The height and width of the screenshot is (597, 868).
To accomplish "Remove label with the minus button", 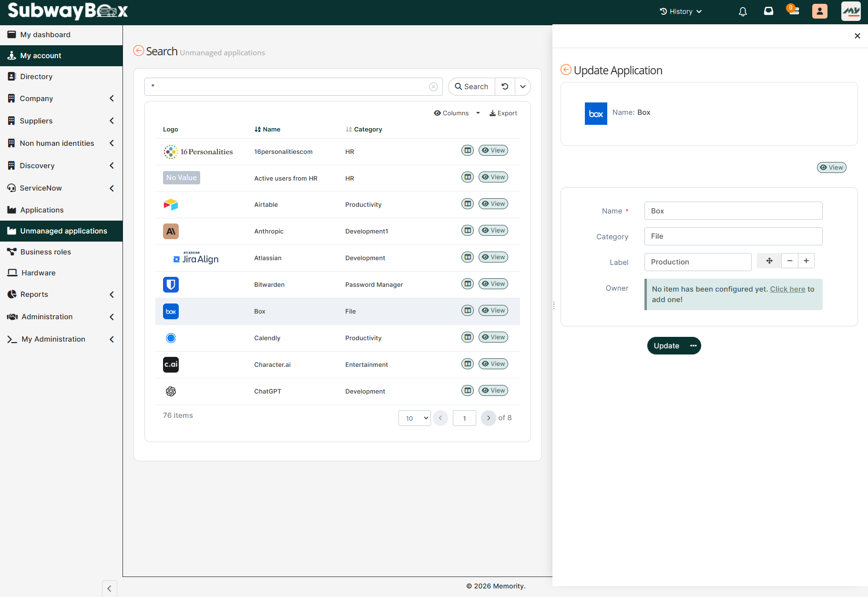I will click(x=790, y=261).
